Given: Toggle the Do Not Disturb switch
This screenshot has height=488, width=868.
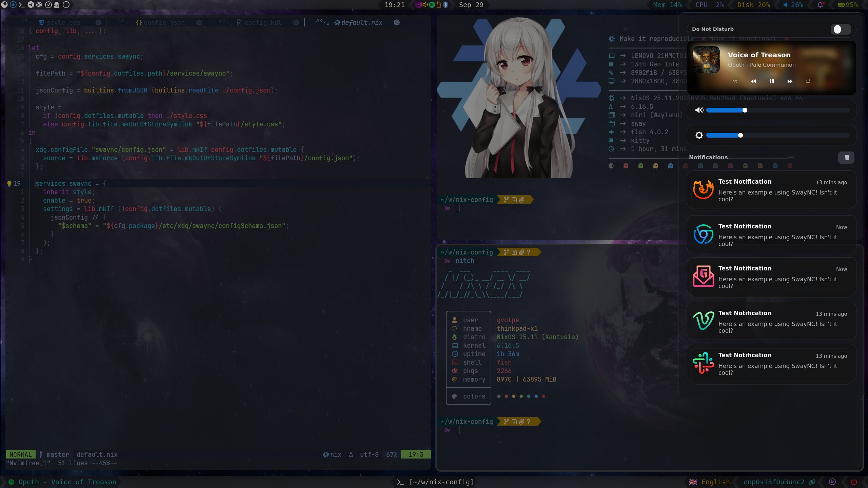Looking at the screenshot, I should (x=840, y=29).
